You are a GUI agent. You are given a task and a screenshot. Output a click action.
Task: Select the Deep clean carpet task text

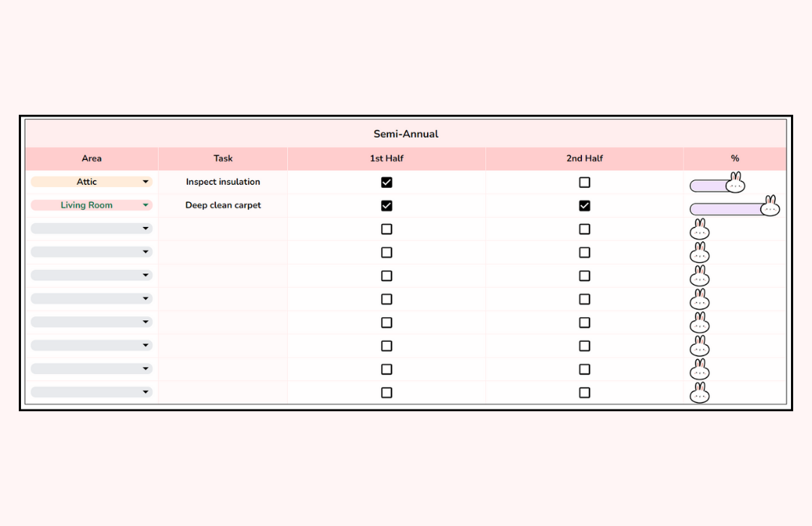(223, 205)
